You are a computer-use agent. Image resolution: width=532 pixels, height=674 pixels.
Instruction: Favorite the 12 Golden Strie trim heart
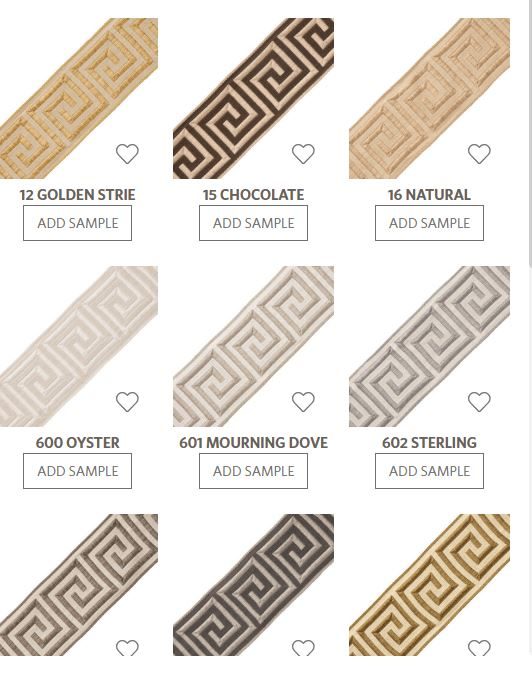(x=127, y=153)
